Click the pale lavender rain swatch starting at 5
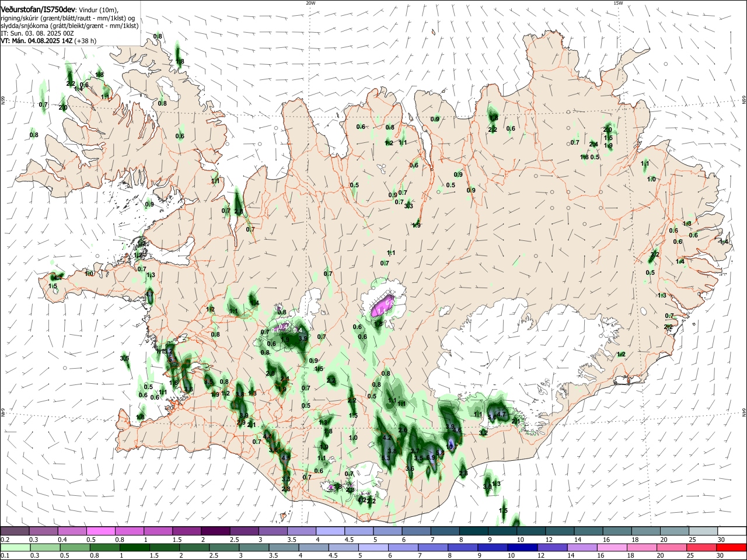The width and height of the screenshot is (747, 560). tap(373, 547)
